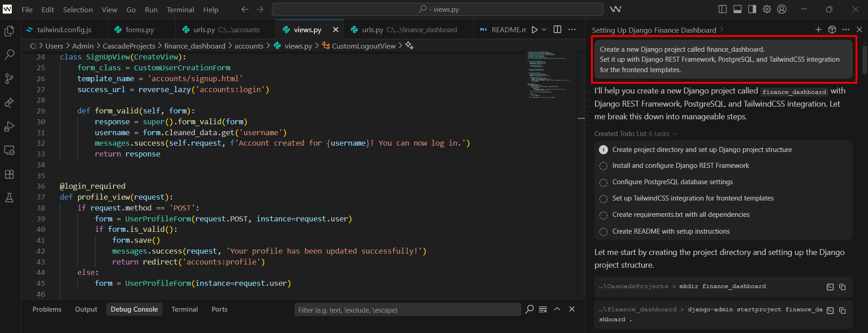
Task: Switch to finance_dashboard urls.py tab
Action: (408, 29)
